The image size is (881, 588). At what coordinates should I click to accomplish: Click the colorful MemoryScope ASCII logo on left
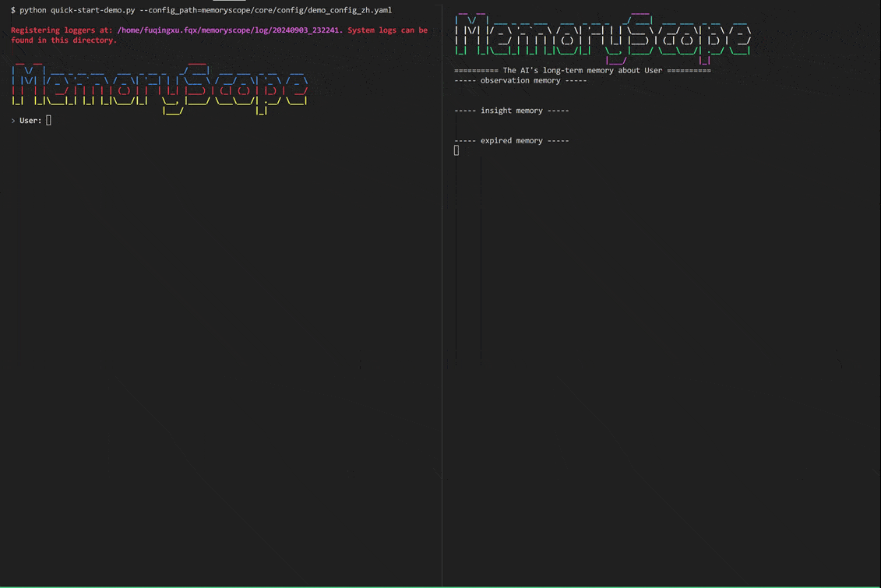pyautogui.click(x=160, y=88)
